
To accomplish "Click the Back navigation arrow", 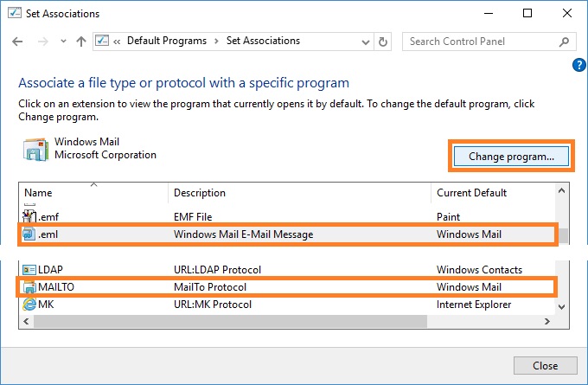I will pyautogui.click(x=17, y=42).
